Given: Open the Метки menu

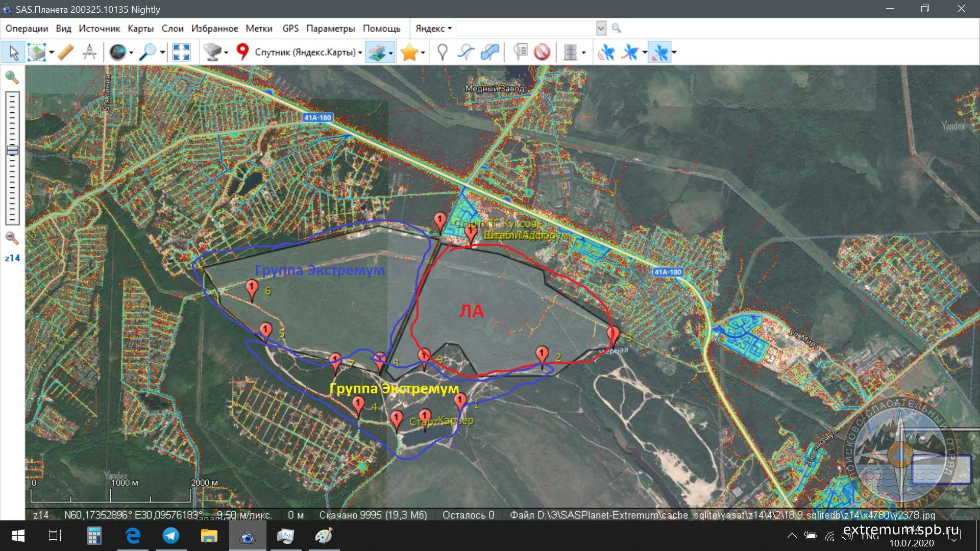Looking at the screenshot, I should (x=259, y=29).
